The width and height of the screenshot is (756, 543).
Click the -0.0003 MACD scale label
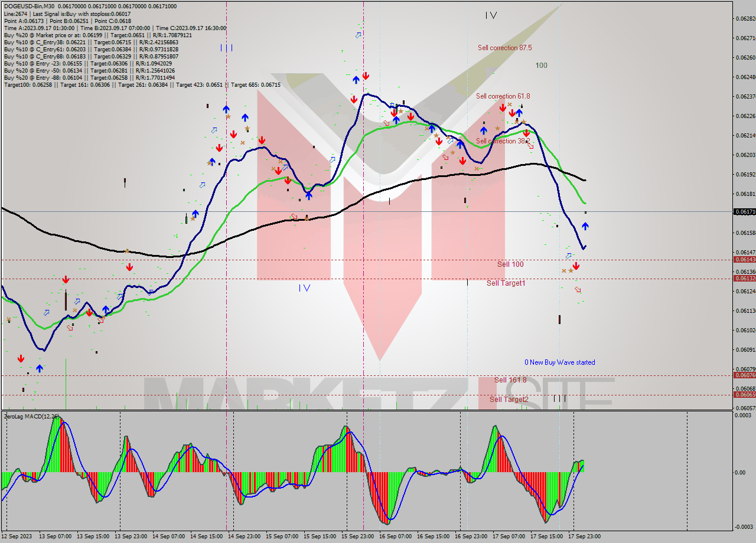tap(743, 527)
